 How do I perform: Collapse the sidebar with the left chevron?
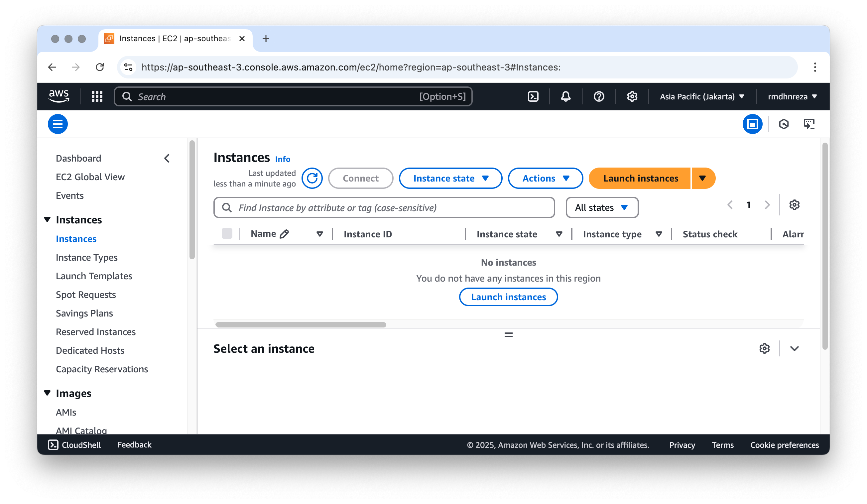pos(167,158)
